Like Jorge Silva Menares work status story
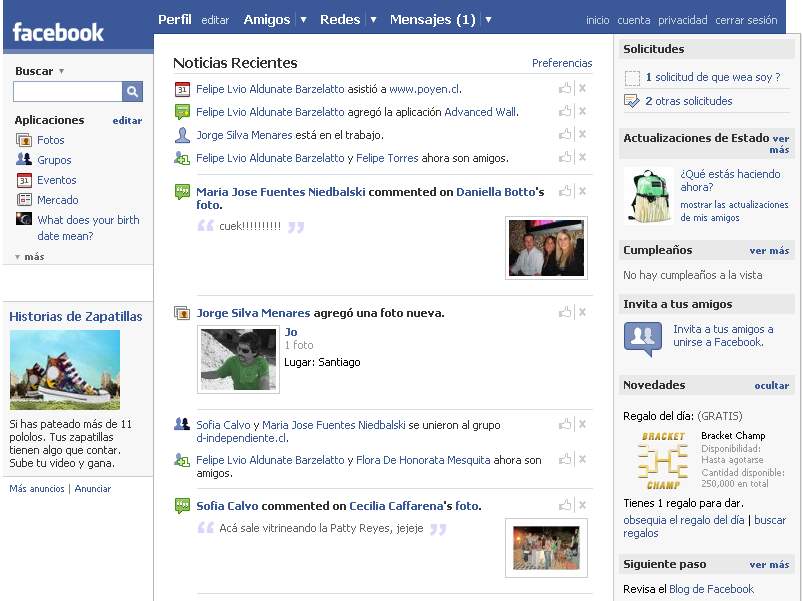This screenshot has height=601, width=802. coord(565,134)
